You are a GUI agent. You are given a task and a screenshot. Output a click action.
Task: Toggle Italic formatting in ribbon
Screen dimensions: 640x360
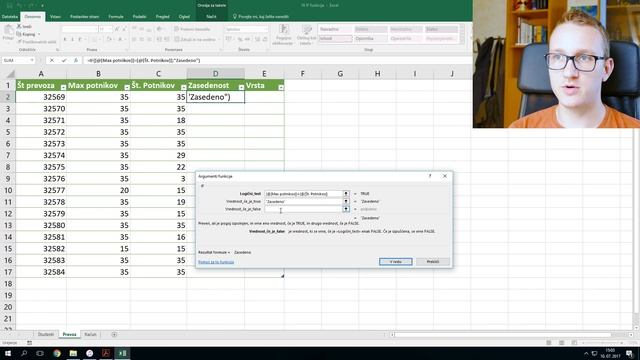click(72, 39)
